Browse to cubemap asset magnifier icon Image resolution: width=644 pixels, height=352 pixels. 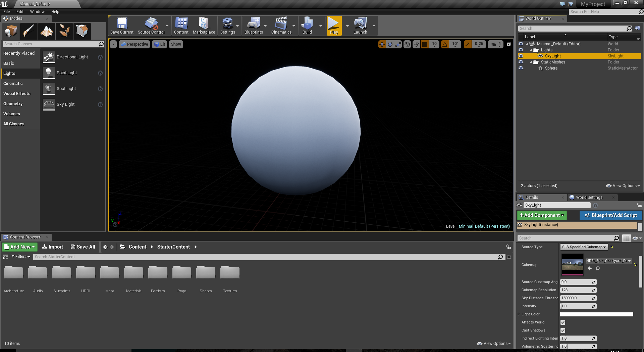click(598, 268)
